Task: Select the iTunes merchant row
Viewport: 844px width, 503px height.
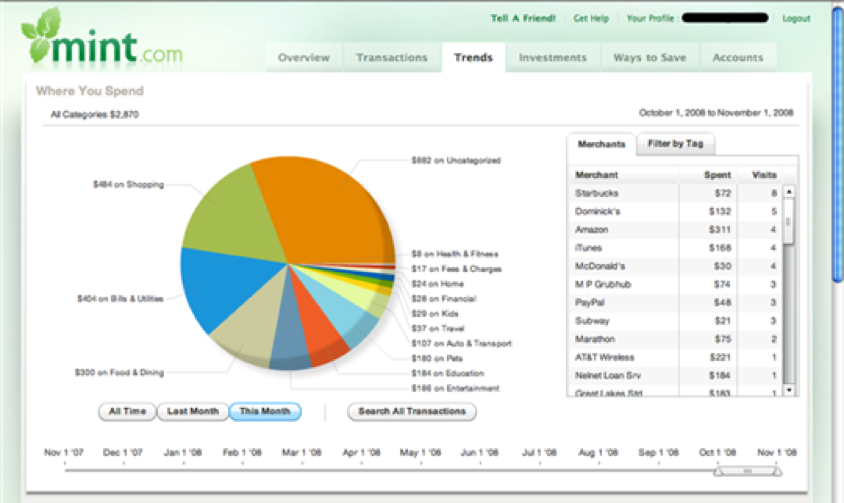Action: (x=676, y=248)
